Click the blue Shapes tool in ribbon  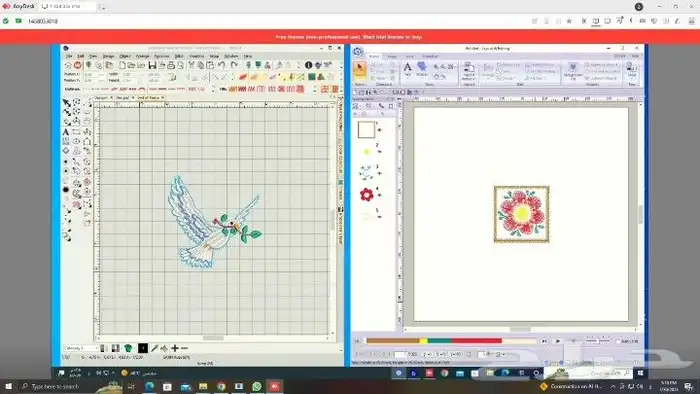pos(422,69)
